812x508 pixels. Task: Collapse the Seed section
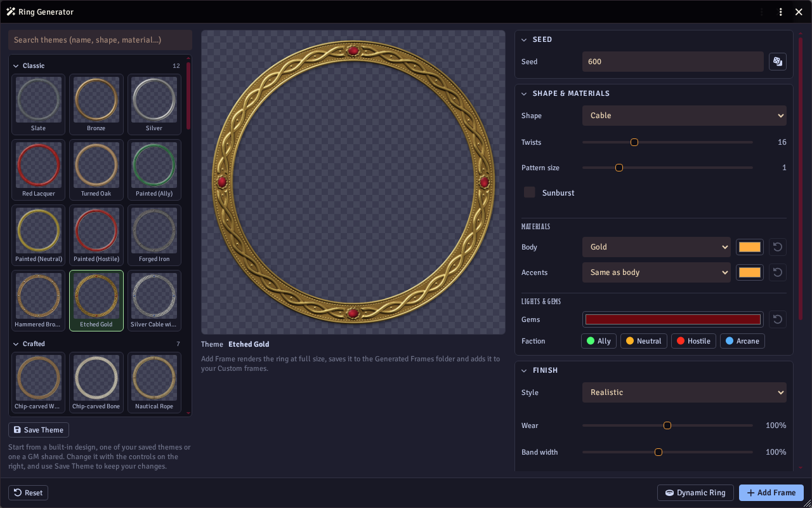click(x=524, y=39)
